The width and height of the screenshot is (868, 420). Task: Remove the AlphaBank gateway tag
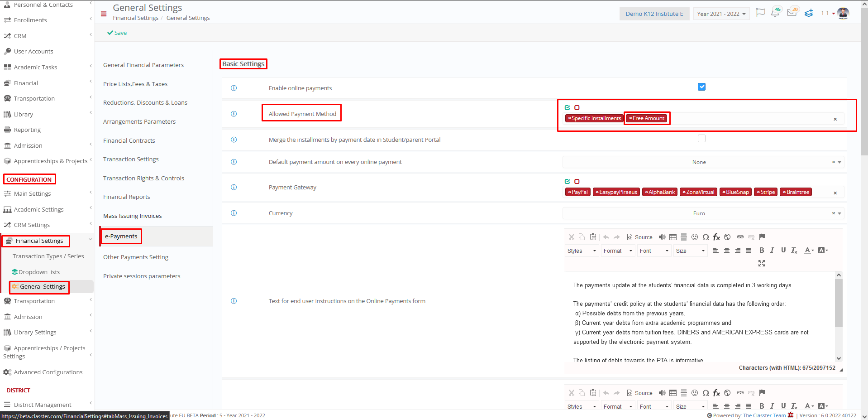click(x=646, y=192)
